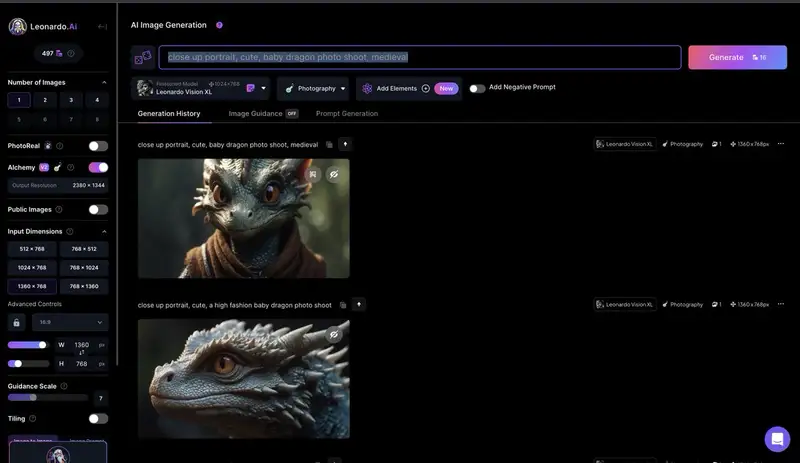Click the token info icon beside 497
800x463 pixels.
[x=71, y=53]
